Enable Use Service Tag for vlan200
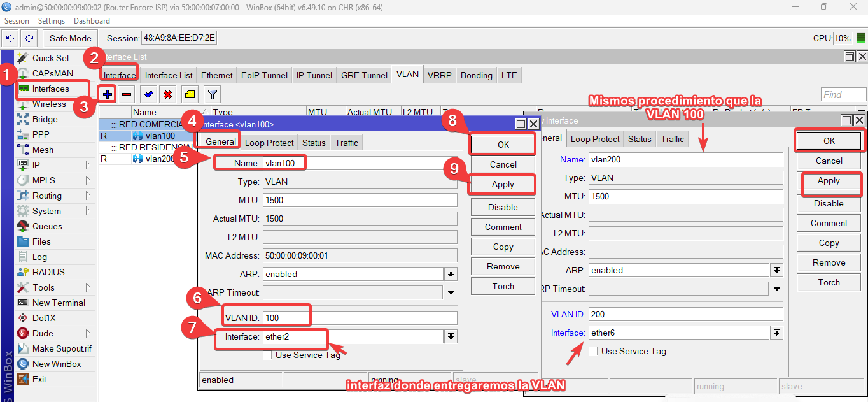The width and height of the screenshot is (868, 402). coord(593,351)
